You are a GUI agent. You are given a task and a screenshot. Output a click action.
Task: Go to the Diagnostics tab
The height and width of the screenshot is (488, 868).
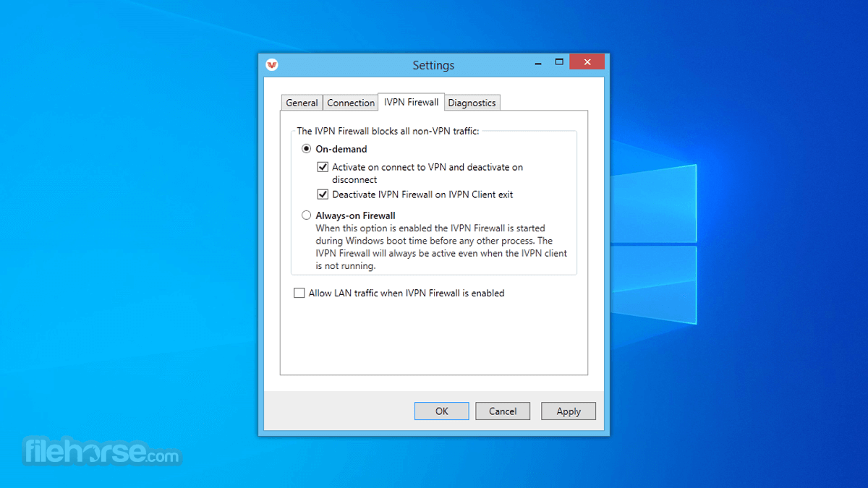coord(472,103)
